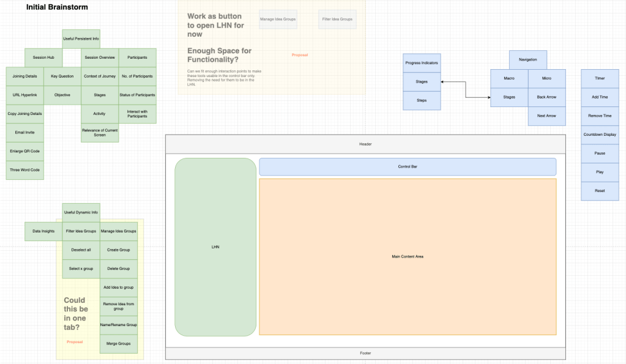Click the Useful Persistent Info box
This screenshot has height=364, width=626.
pyautogui.click(x=81, y=39)
